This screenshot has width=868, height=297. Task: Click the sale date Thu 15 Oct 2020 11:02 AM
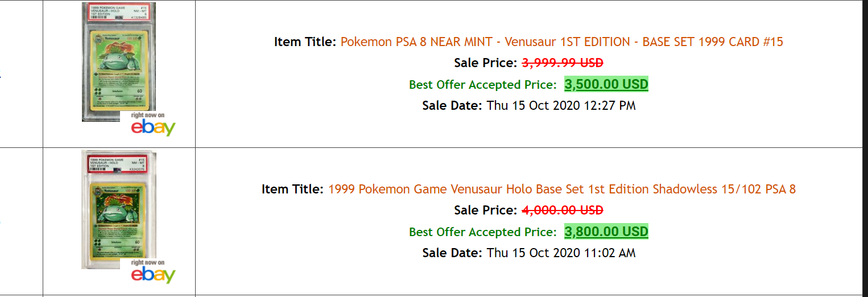click(x=561, y=253)
